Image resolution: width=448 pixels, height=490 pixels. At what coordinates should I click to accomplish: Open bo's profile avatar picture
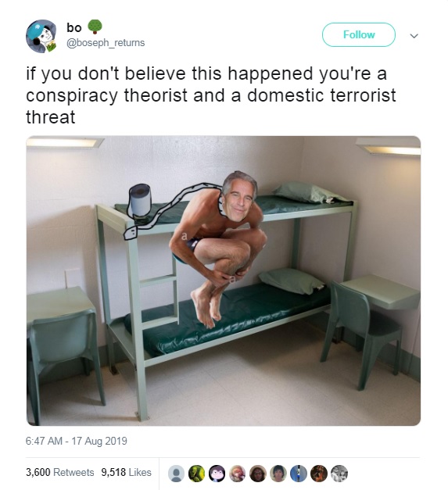(x=41, y=36)
